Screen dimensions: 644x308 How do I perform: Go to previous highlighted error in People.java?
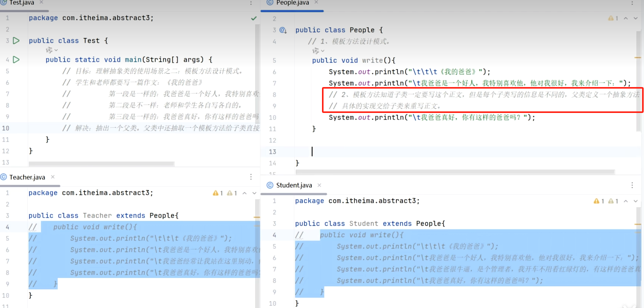coord(625,18)
